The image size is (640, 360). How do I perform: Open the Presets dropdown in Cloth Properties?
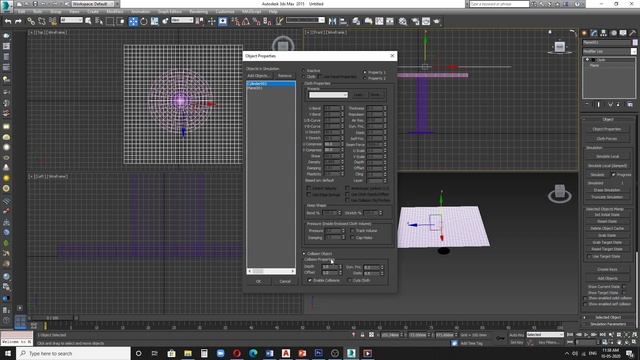click(328, 95)
